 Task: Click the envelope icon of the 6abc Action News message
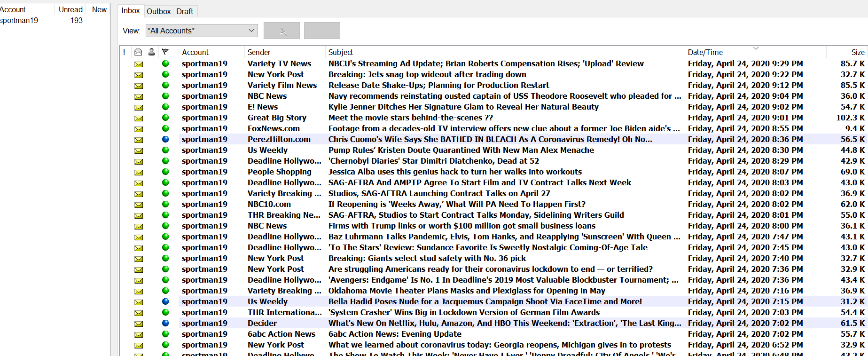click(x=139, y=334)
